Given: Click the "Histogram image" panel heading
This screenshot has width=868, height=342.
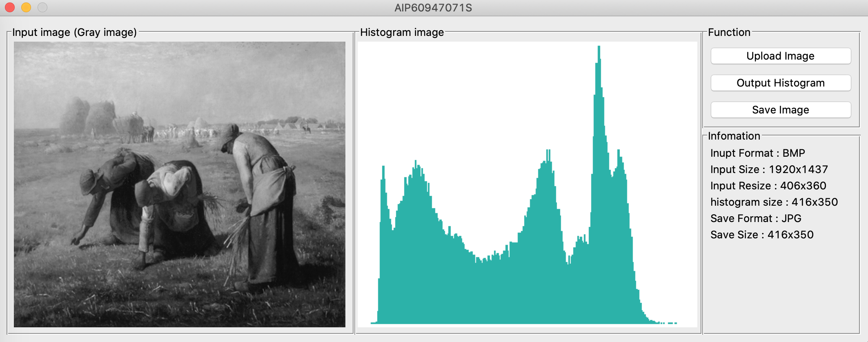Looking at the screenshot, I should [402, 32].
